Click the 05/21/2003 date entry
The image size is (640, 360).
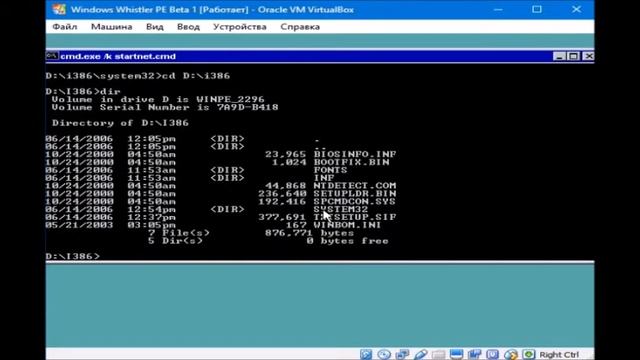coord(79,225)
